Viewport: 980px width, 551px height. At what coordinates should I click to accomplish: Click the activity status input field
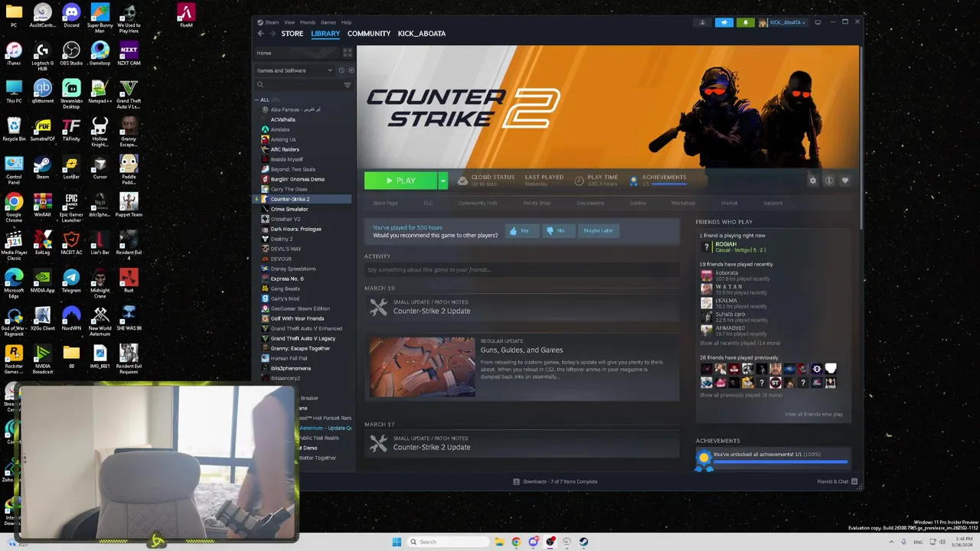pos(521,269)
